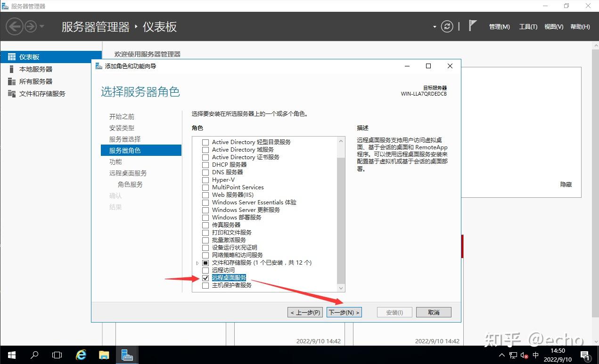Viewport: 599px width, 364px height.
Task: Open taskbar search magnifier icon
Action: [34, 355]
